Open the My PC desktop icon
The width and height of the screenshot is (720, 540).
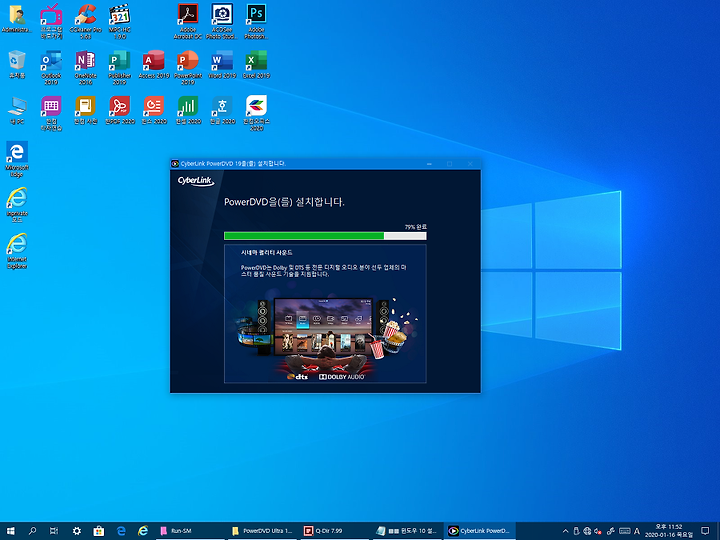(x=17, y=110)
